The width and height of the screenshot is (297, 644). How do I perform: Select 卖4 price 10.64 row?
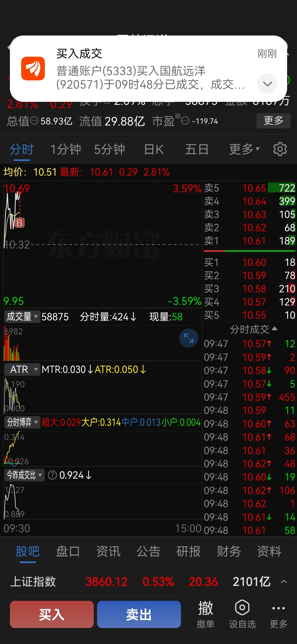250,201
